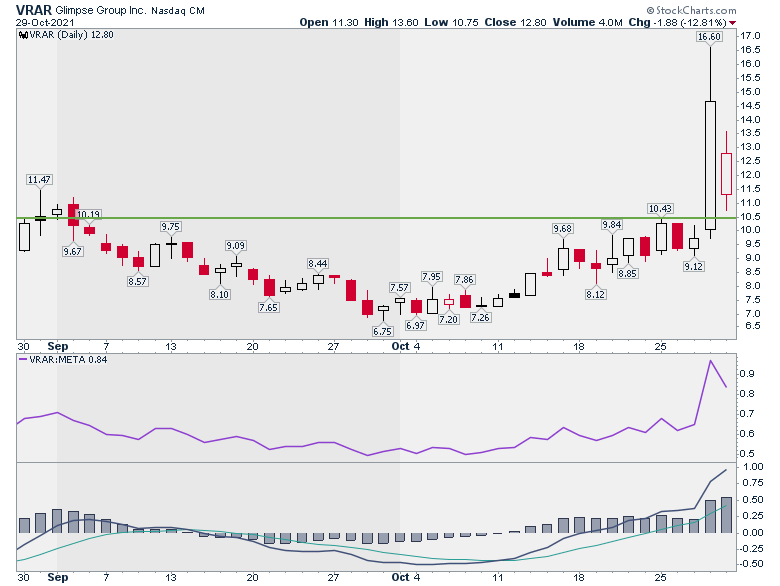Click the 9.84 high price label
The height and width of the screenshot is (586, 780).
click(x=611, y=225)
